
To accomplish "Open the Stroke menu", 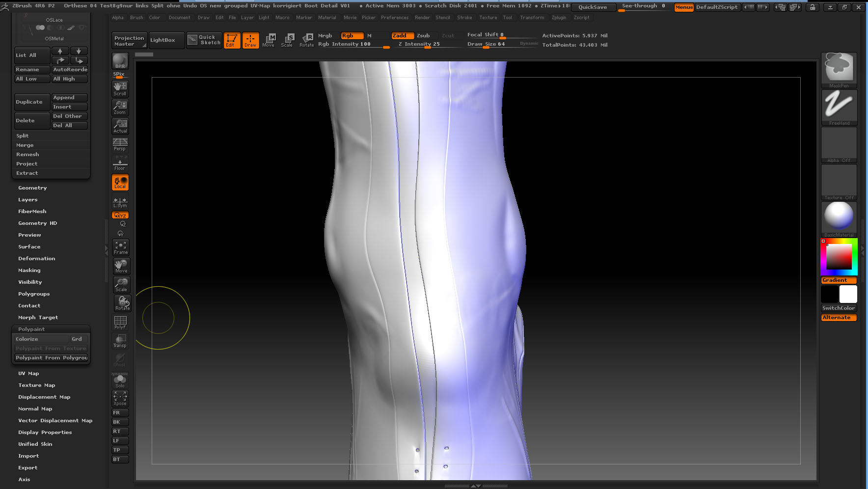I will (x=464, y=18).
